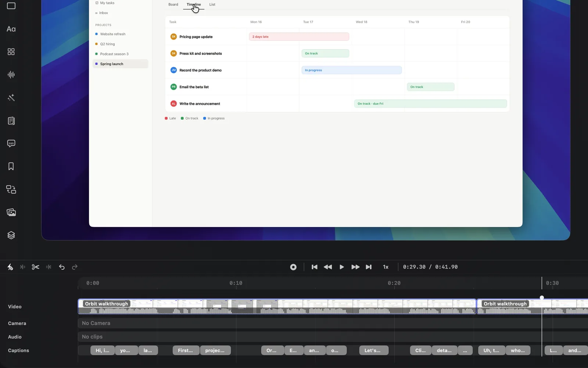Click the first Orbit walkthrough video clip
This screenshot has height=368, width=588.
pos(277,307)
